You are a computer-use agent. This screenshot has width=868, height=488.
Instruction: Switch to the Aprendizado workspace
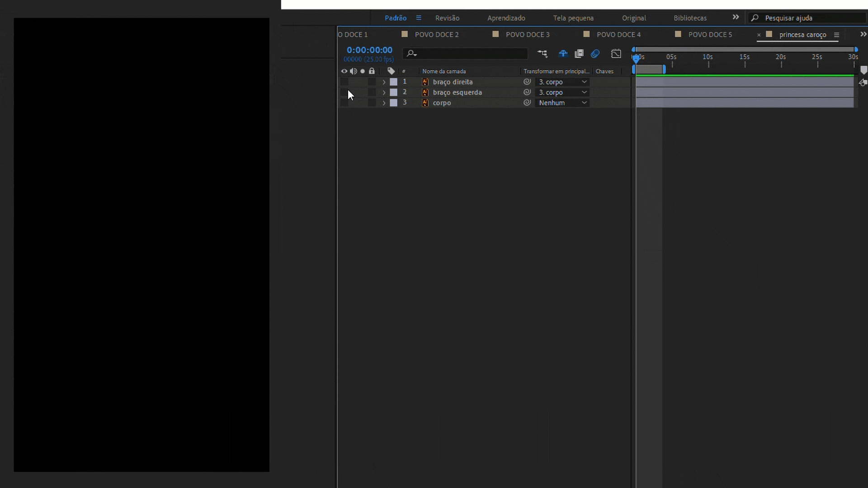tap(506, 18)
